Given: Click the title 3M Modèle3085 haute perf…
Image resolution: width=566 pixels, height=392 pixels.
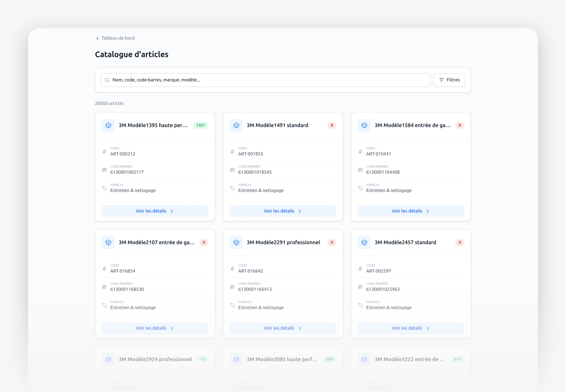Looking at the screenshot, I should 282,360.
